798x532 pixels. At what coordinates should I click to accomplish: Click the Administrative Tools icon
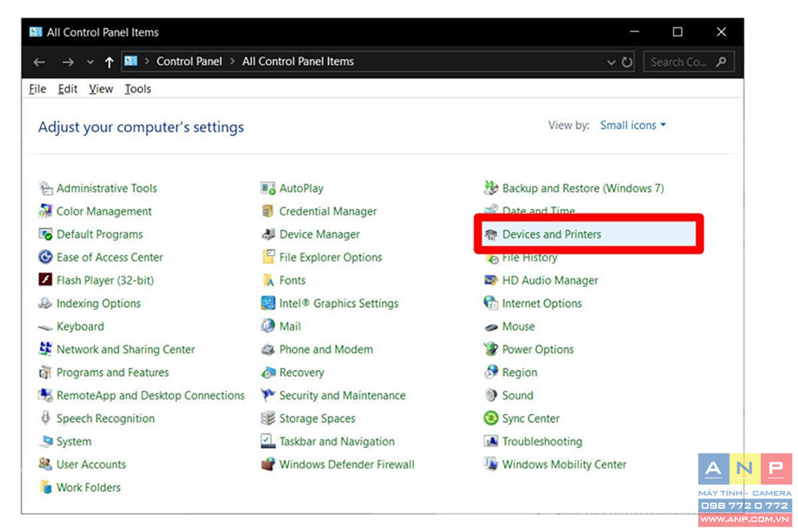click(x=45, y=188)
